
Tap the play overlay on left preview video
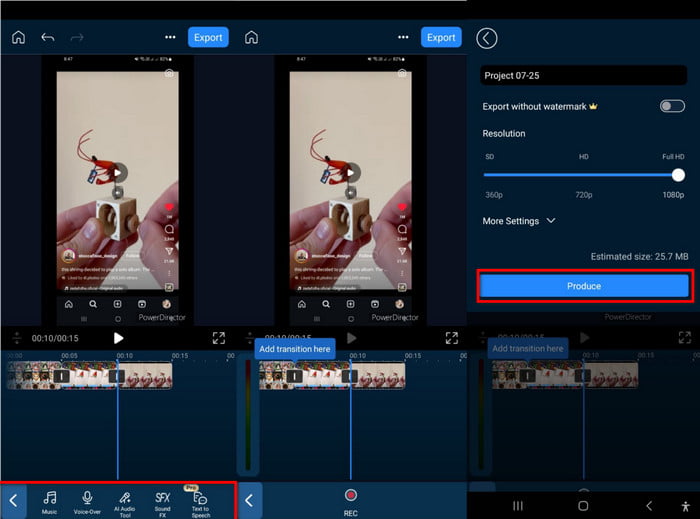click(117, 173)
